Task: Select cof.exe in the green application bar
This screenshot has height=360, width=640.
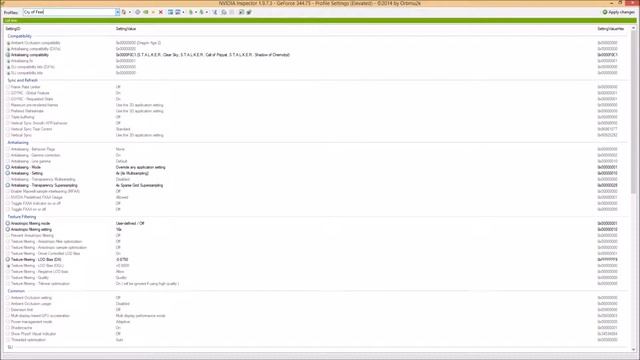Action: point(11,20)
